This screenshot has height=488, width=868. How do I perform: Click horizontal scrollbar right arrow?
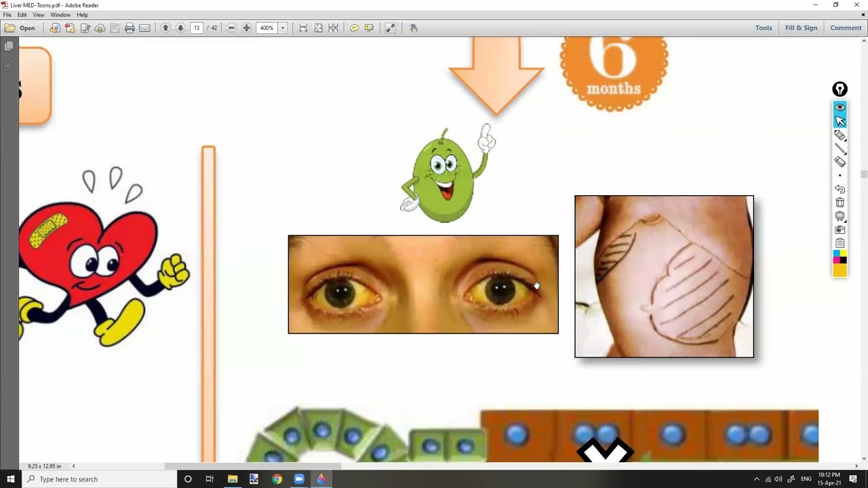[x=857, y=466]
